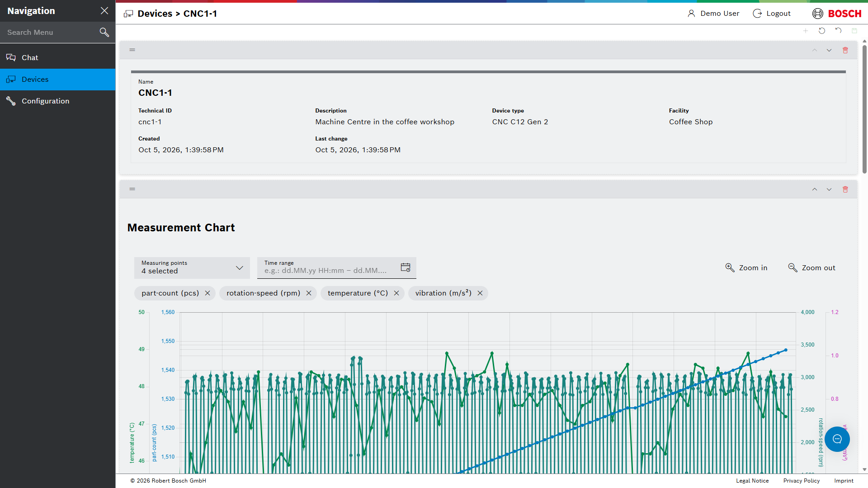
Task: Remove rotation-speed (rpm) chip
Action: [x=309, y=293]
